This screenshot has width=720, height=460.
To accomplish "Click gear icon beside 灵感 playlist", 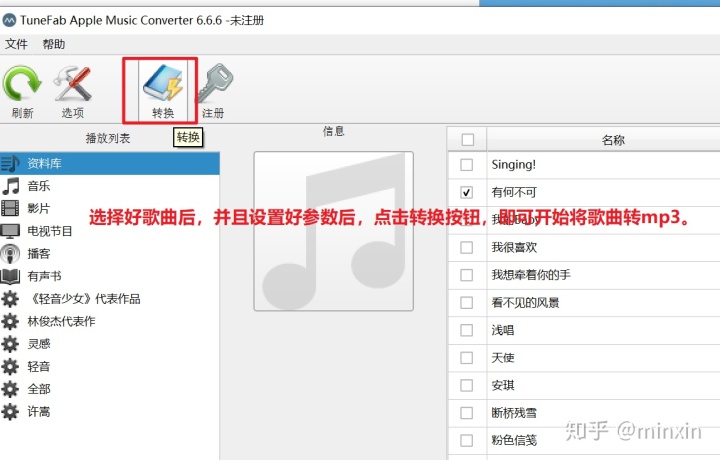I will coord(10,344).
